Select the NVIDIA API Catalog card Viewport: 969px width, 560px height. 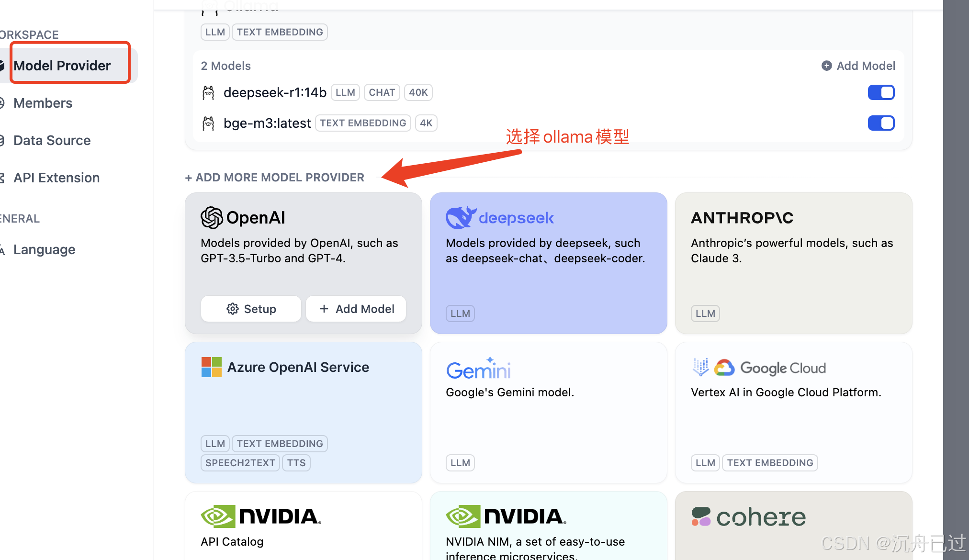304,526
